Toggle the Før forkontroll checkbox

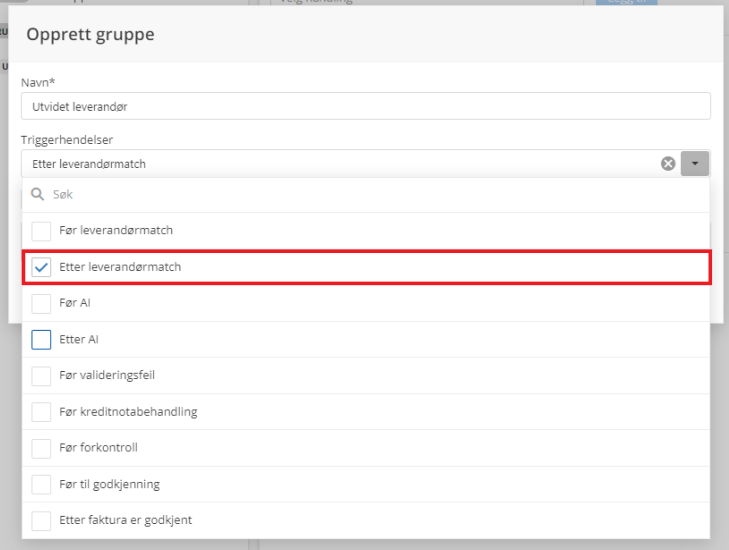(x=41, y=448)
